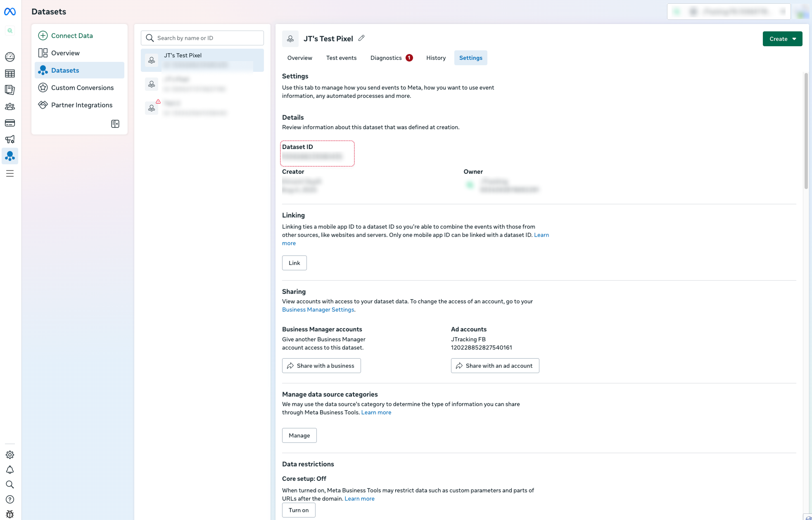
Task: Click the Meta logo icon
Action: point(10,12)
